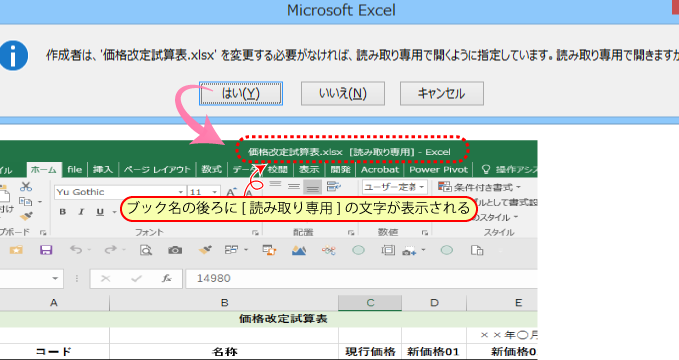Click the キャンセル button in the dialog
Screen dimensions: 679x360
pos(441,93)
